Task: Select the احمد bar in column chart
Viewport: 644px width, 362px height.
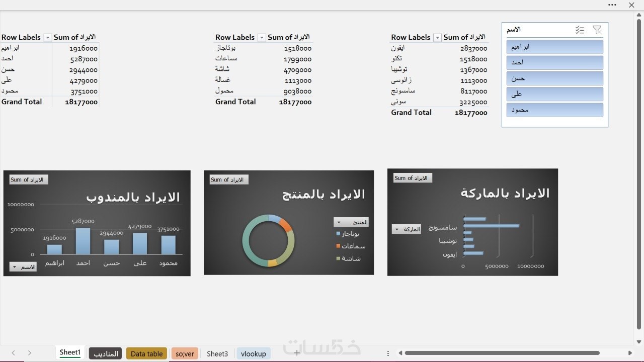Action: [83, 241]
